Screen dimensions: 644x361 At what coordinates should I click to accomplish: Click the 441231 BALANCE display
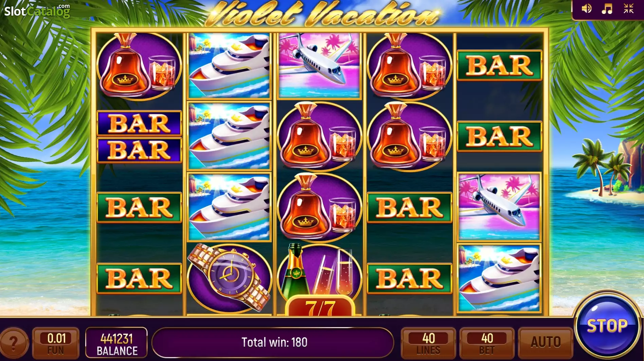tap(116, 342)
